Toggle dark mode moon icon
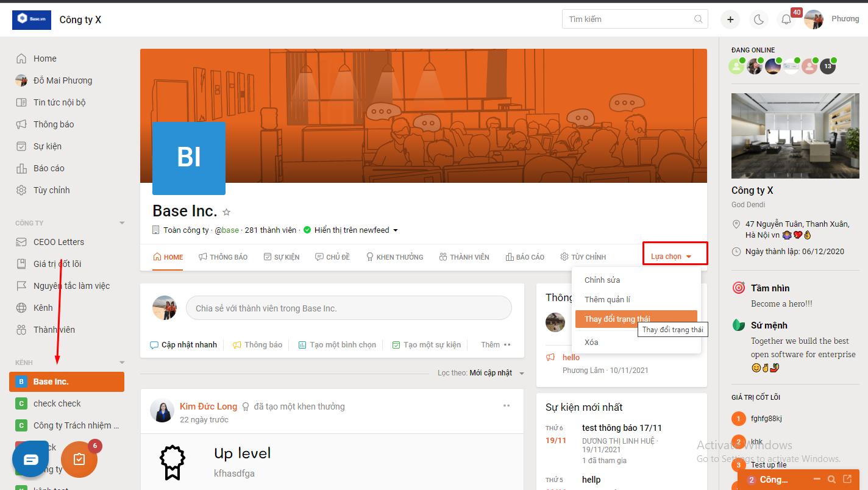 758,20
